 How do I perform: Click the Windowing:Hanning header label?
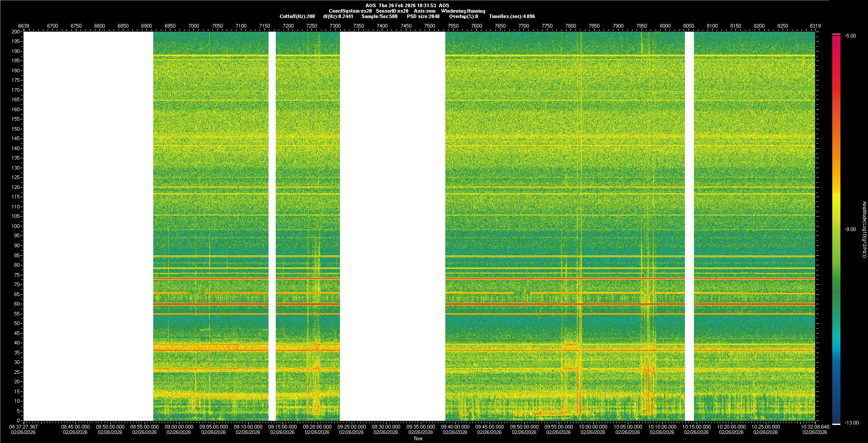[x=463, y=11]
